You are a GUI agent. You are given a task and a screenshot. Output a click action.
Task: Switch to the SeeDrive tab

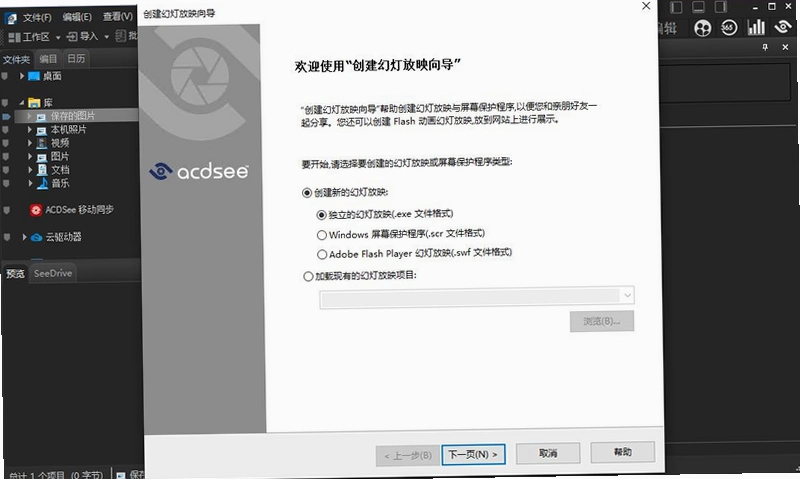tap(53, 273)
